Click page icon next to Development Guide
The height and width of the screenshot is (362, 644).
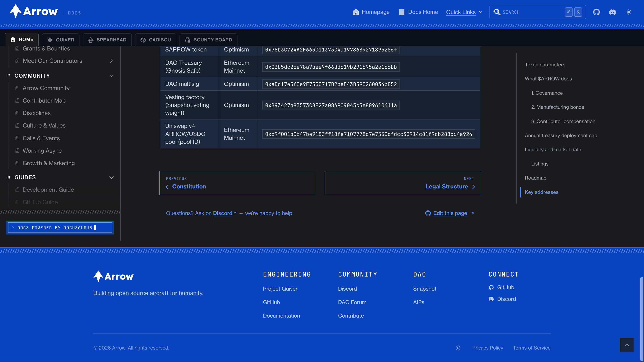17,190
